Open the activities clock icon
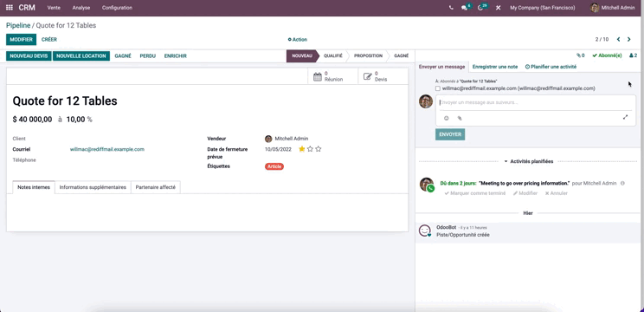 (480, 8)
